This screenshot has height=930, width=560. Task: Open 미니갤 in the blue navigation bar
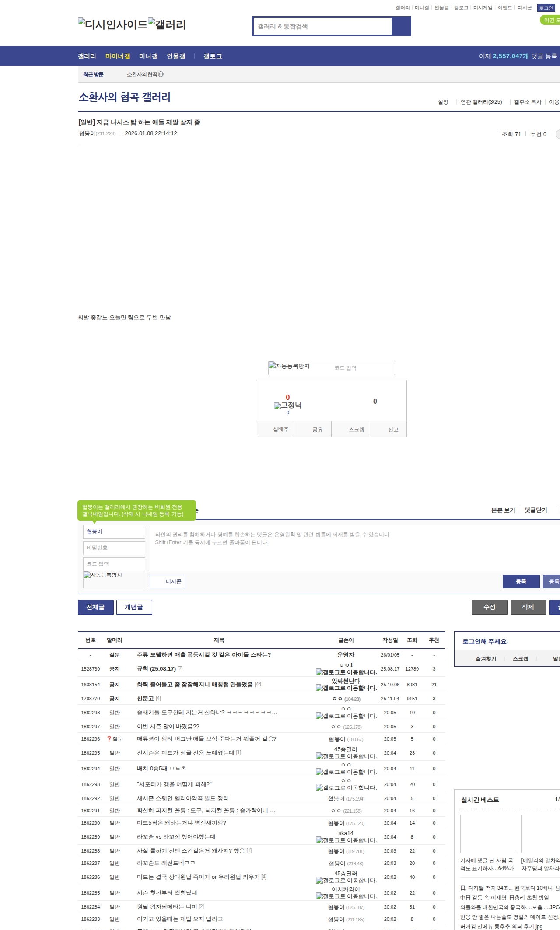[x=148, y=56]
